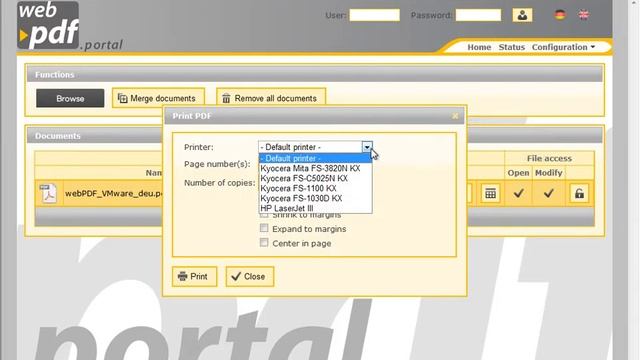Image resolution: width=640 pixels, height=360 pixels.
Task: Toggle the Printer dropdown arrow
Action: (367, 147)
